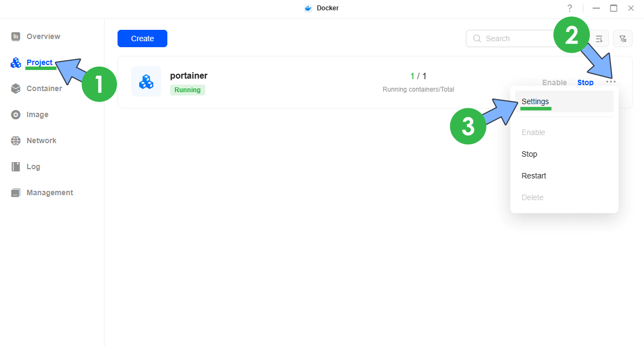
Task: Click the portainer project thumbnail icon
Action: [x=146, y=81]
